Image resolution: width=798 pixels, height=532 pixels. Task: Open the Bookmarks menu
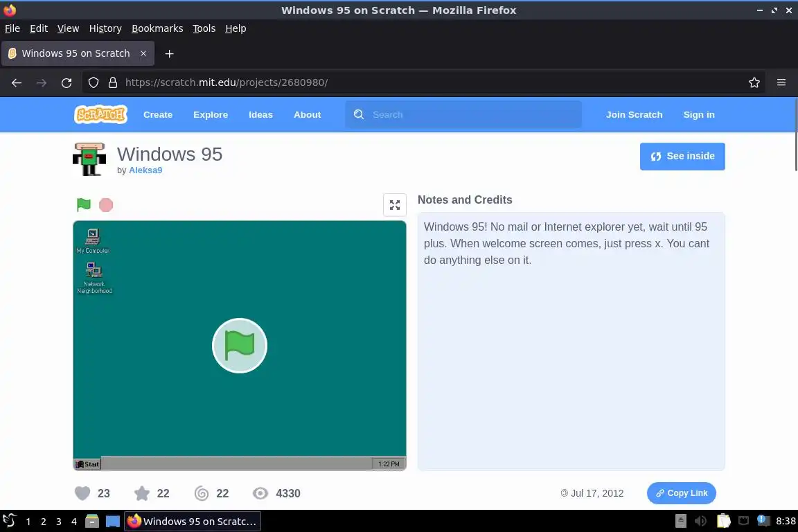tap(157, 28)
